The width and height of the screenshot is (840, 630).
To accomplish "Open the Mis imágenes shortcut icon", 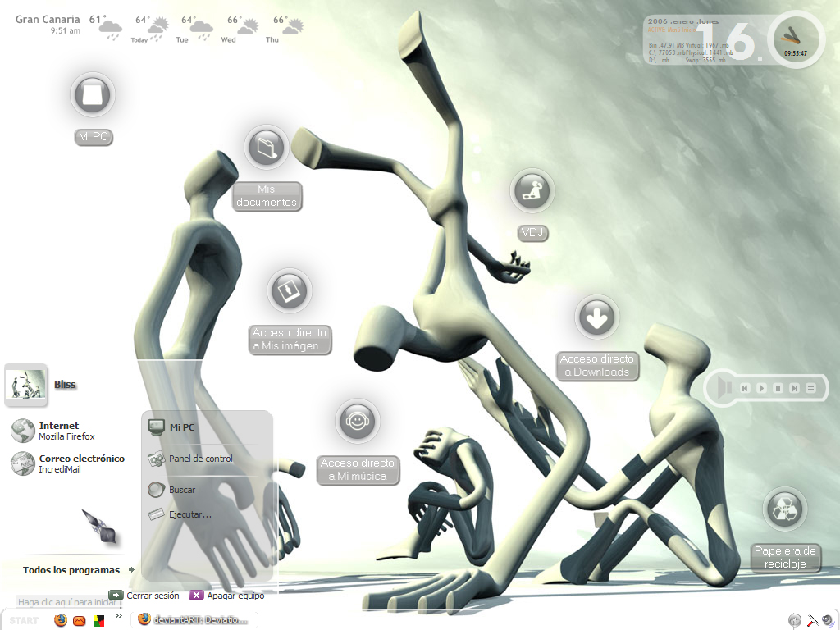I will coord(290,290).
